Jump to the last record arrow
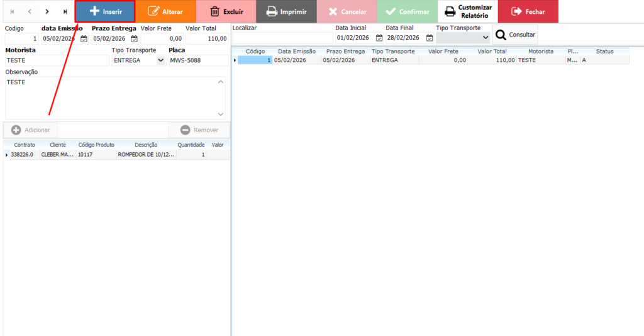 [65, 11]
